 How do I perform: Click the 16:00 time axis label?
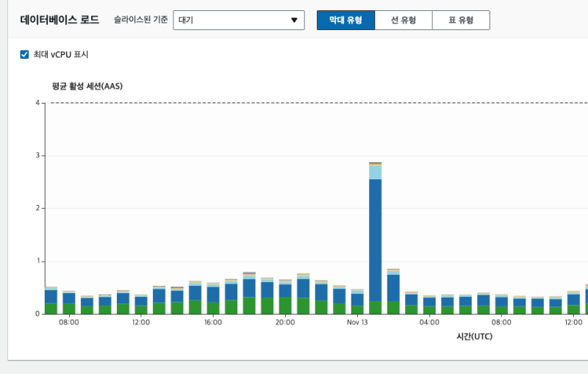pos(213,323)
